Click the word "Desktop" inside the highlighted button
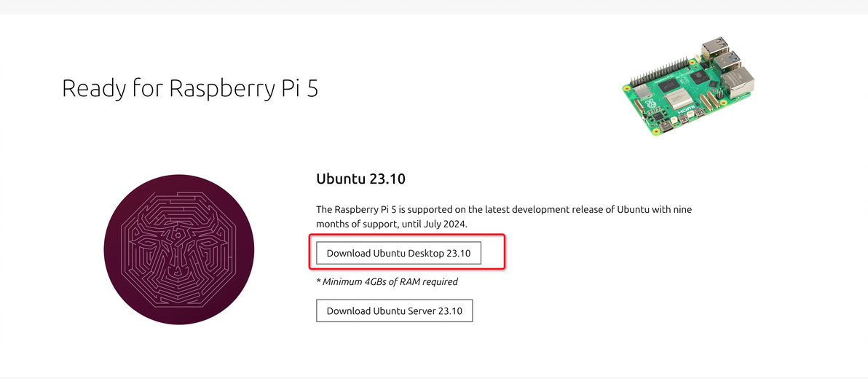The image size is (868, 379). [426, 253]
